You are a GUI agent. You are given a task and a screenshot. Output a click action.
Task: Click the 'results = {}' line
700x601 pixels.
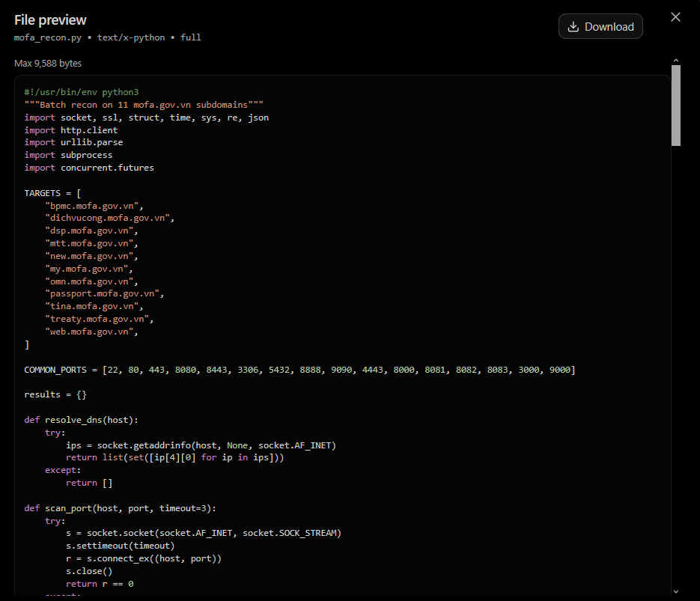tap(55, 394)
